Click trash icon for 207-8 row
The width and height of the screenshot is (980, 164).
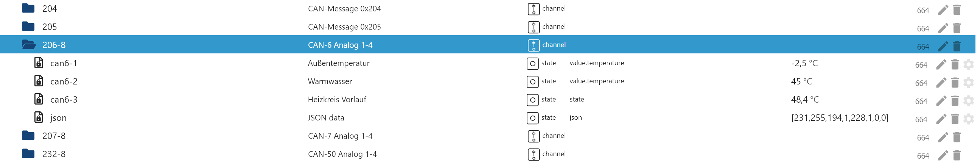957,137
